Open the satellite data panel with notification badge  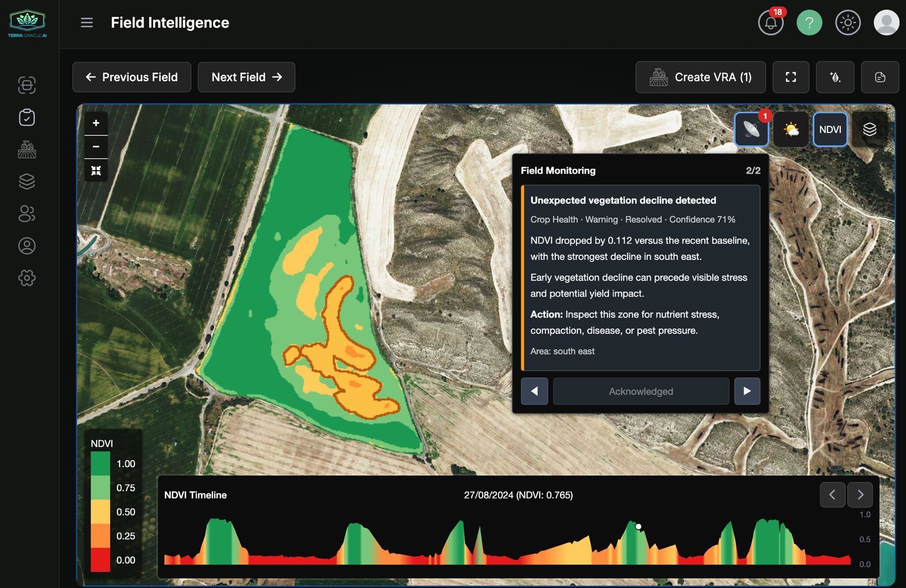751,130
